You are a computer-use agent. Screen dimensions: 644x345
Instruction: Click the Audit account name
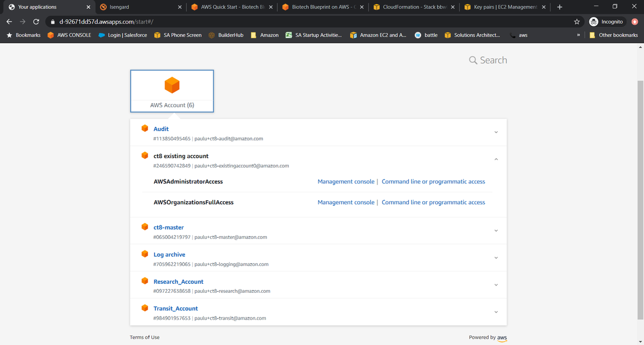(x=161, y=129)
